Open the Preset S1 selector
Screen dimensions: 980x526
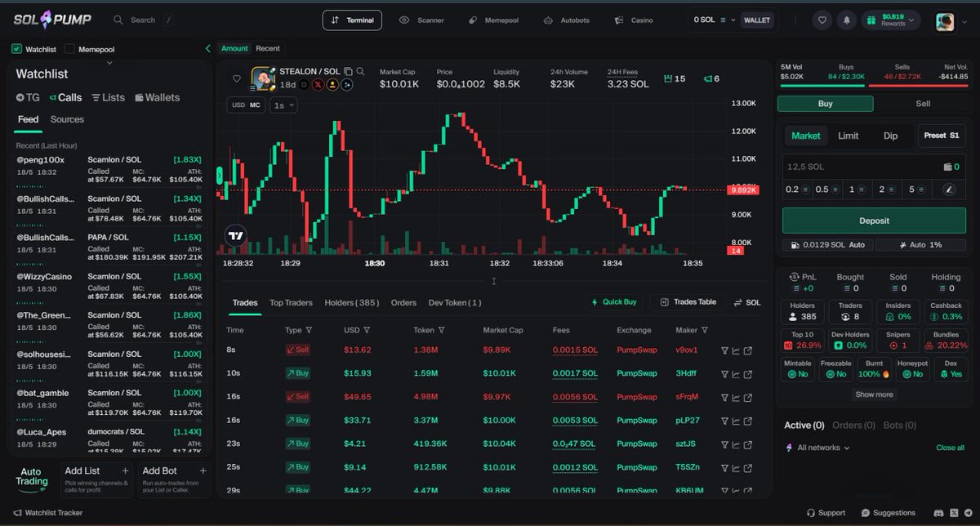(x=942, y=136)
